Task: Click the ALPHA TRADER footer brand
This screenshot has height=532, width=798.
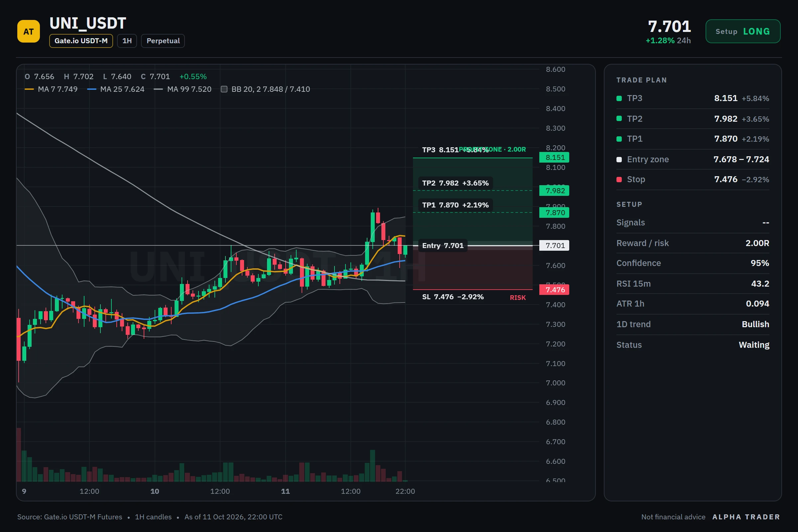Action: click(x=746, y=517)
